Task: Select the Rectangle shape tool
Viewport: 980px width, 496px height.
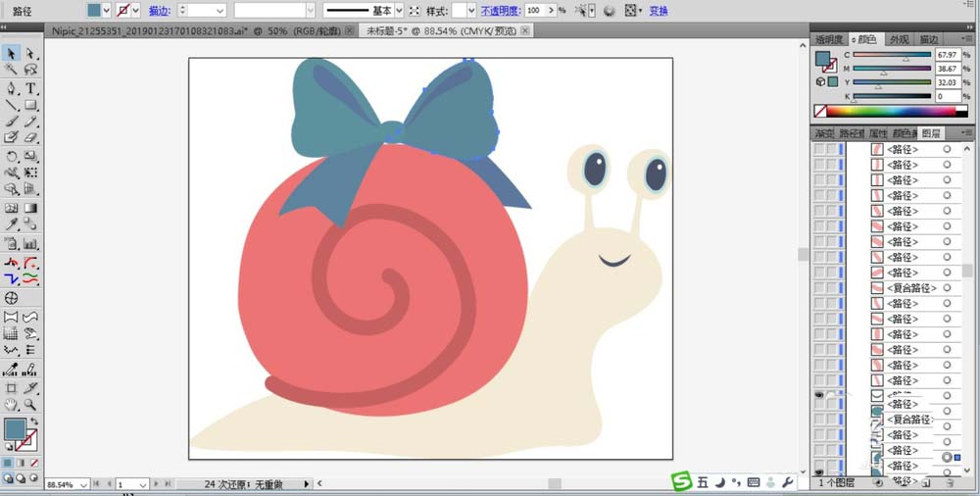Action: 30,105
